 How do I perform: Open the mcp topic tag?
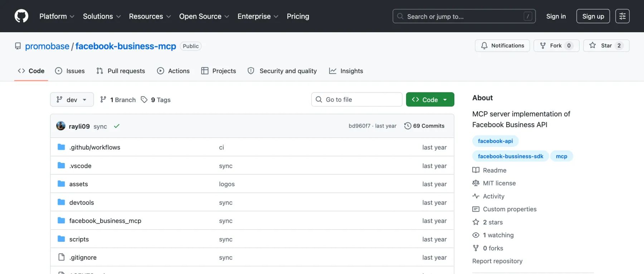pyautogui.click(x=562, y=156)
